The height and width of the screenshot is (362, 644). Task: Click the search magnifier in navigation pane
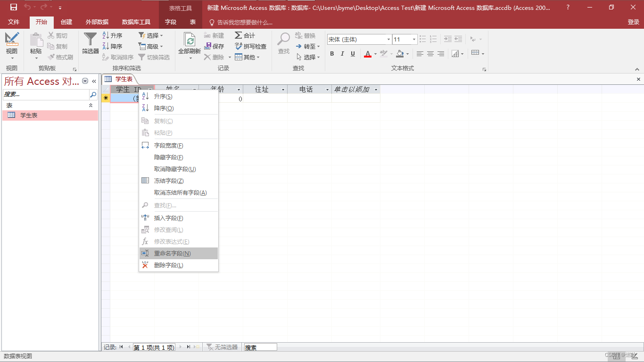point(93,94)
